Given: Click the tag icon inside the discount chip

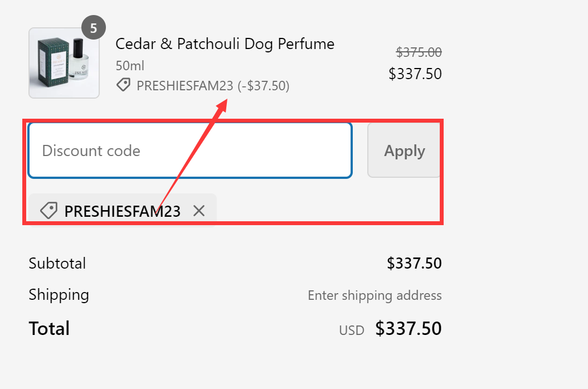Looking at the screenshot, I should [x=49, y=210].
